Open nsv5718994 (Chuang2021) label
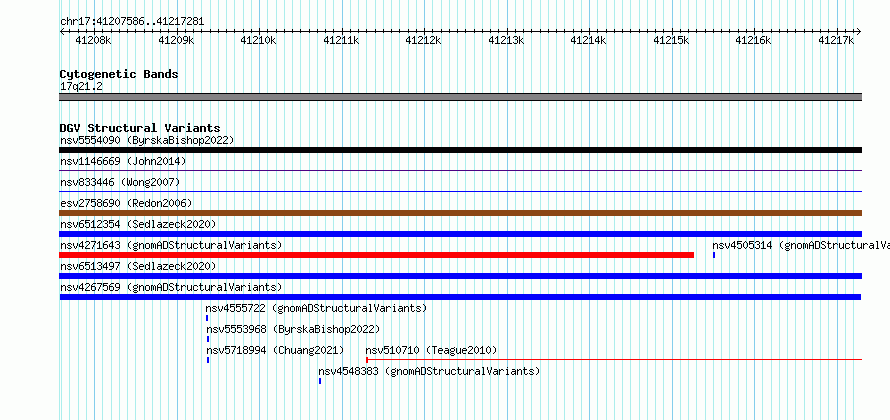 [x=275, y=350]
